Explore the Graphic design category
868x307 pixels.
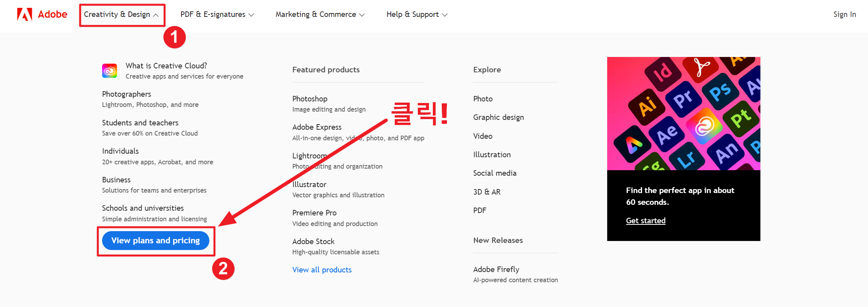(x=498, y=117)
